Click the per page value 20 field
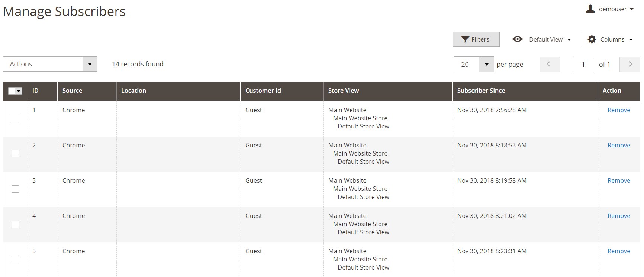This screenshot has width=644, height=277. click(x=467, y=64)
